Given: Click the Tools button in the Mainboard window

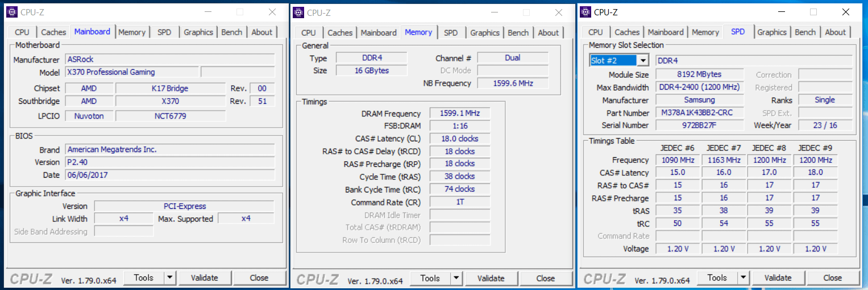Looking at the screenshot, I should (144, 278).
